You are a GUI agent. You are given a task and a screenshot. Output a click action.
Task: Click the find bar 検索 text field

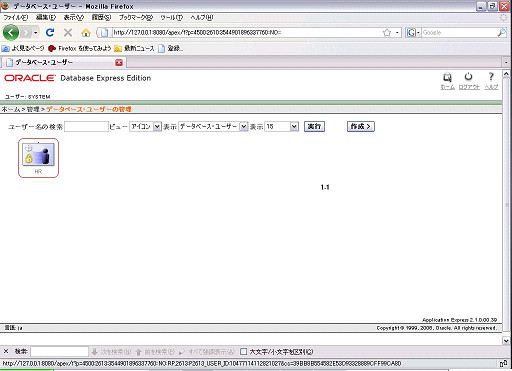59,352
